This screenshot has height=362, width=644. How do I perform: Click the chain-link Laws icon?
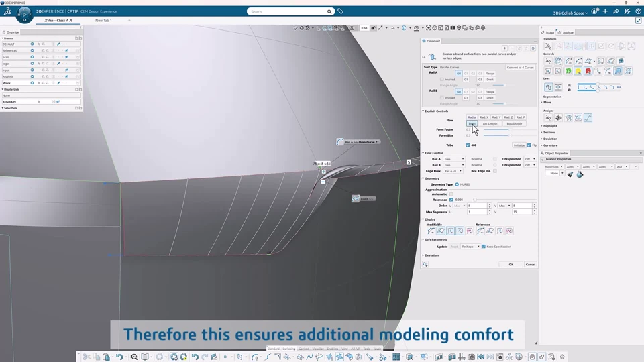pyautogui.click(x=549, y=87)
